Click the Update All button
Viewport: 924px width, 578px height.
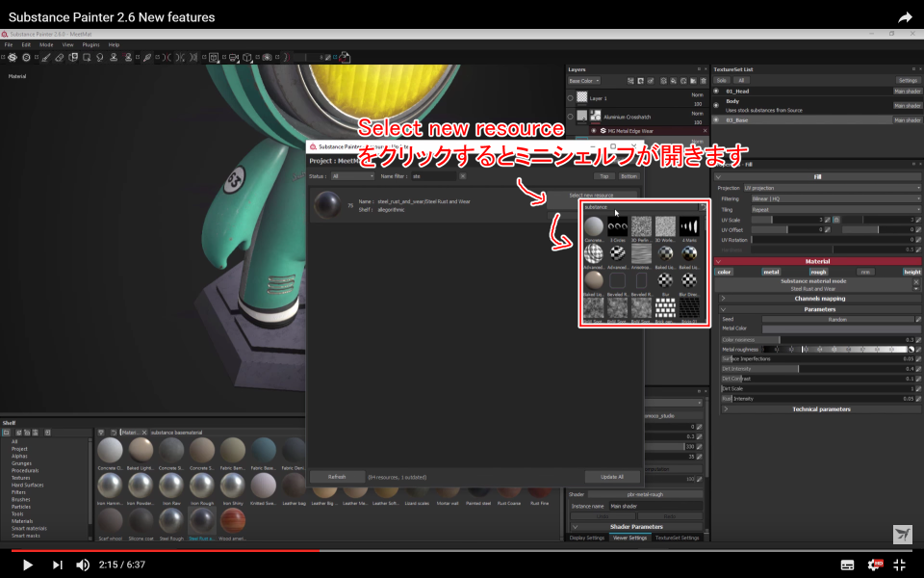pos(612,477)
